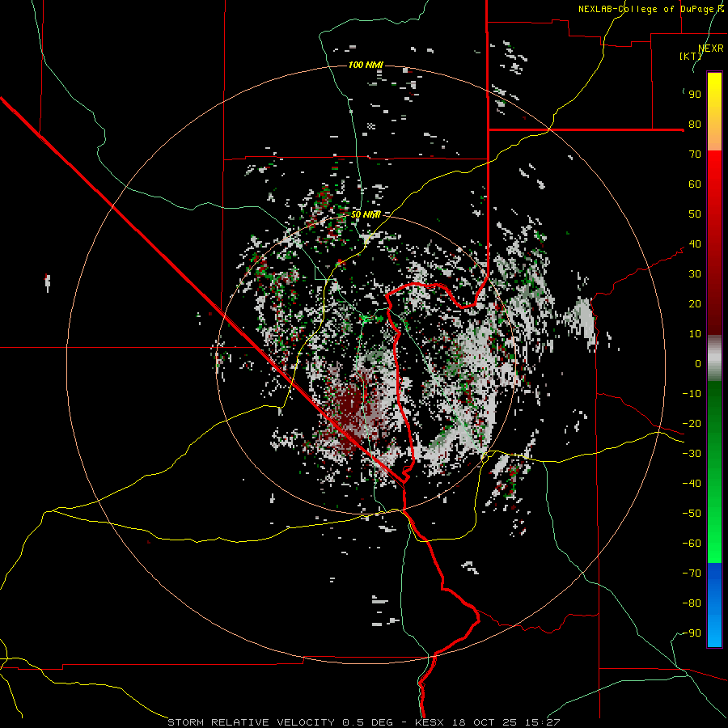Select the -90 value on velocity scale
The image size is (728, 728).
[x=692, y=633]
